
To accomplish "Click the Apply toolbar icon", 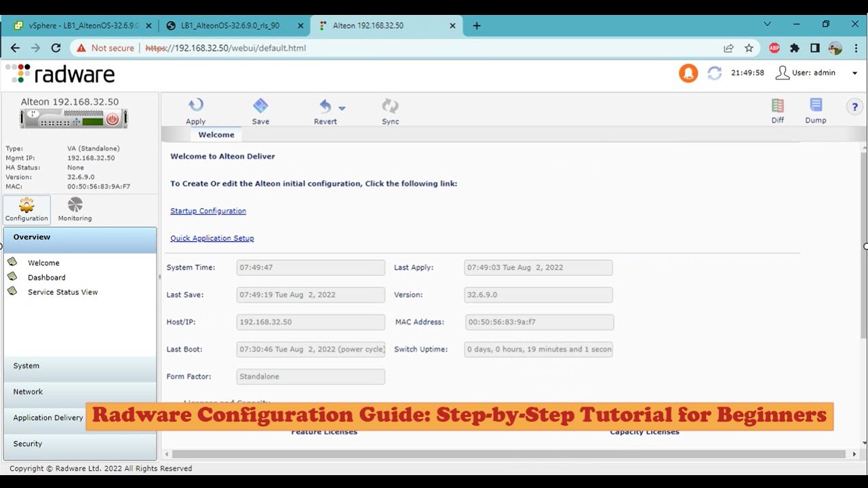I will click(196, 105).
